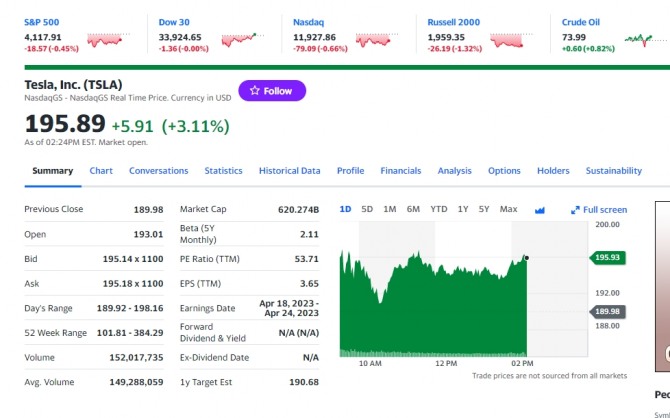Go to the Financials tab
670x418 pixels.
coord(401,171)
